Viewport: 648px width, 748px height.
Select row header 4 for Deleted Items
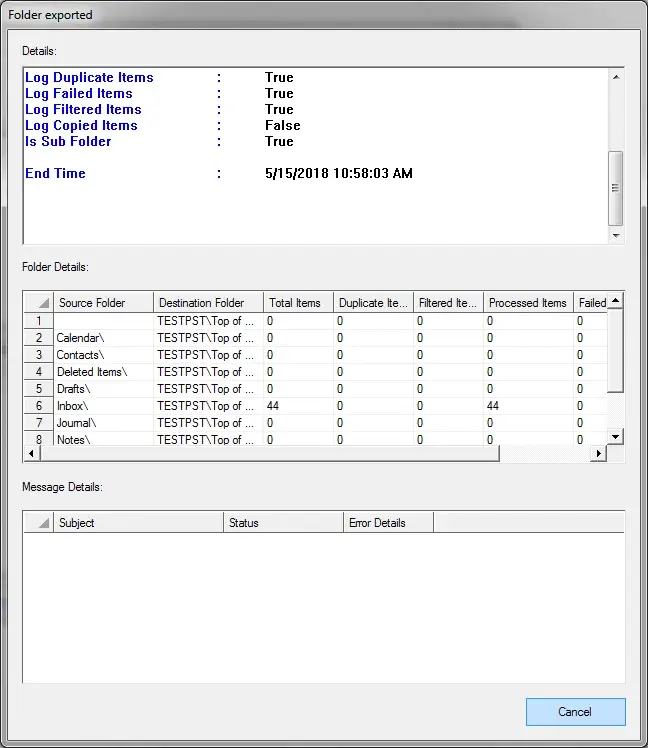[39, 372]
